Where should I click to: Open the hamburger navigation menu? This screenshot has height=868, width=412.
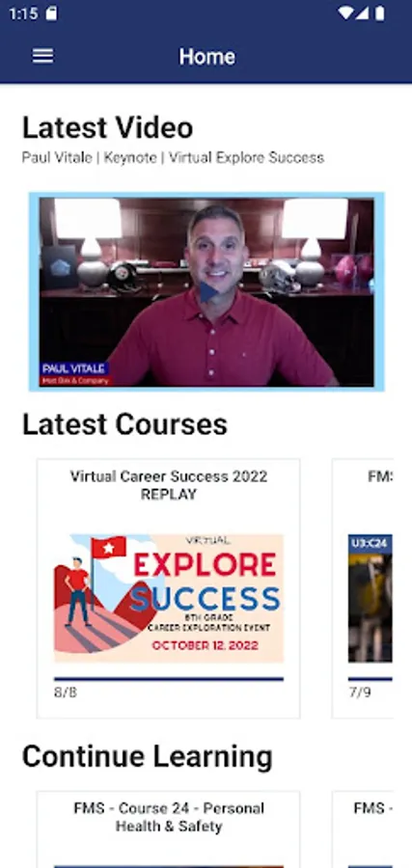(x=42, y=56)
